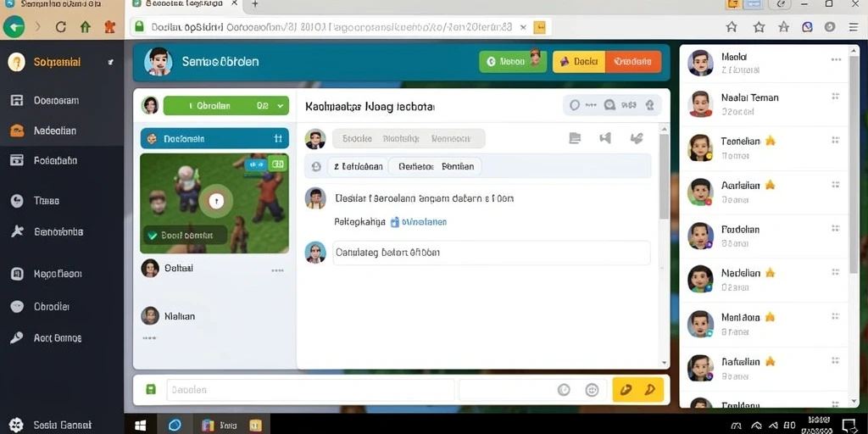Click the orange button next to Docia
The image size is (868, 434).
pyautogui.click(x=633, y=62)
